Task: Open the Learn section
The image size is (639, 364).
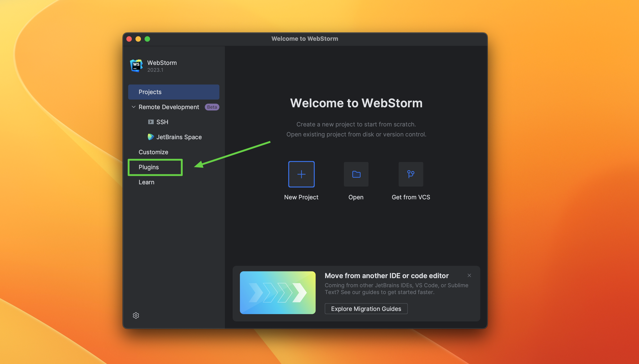Action: [x=146, y=182]
